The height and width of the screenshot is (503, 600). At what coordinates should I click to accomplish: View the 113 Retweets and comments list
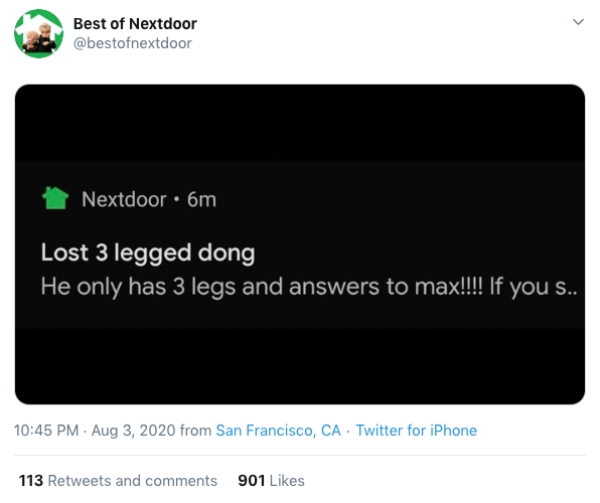[118, 480]
